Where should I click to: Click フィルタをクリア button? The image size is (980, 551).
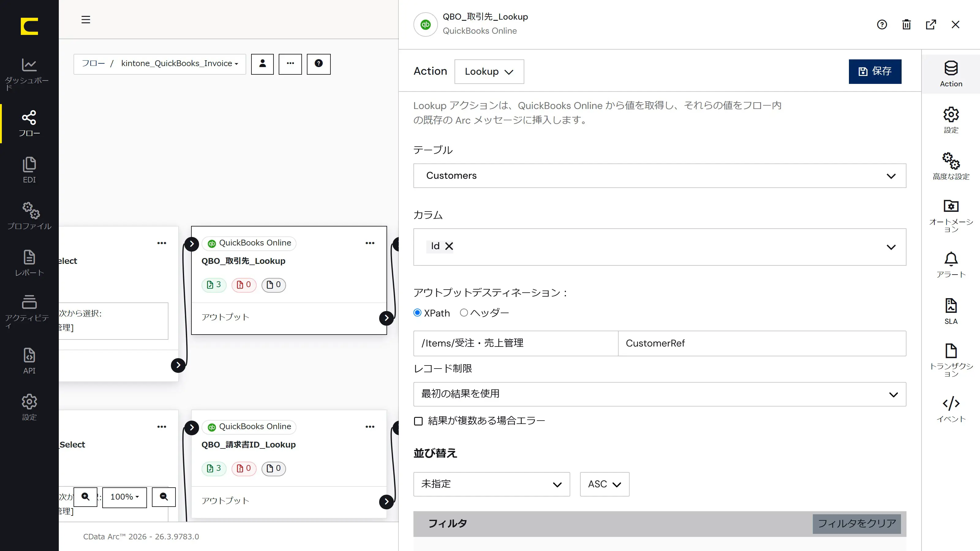point(857,524)
